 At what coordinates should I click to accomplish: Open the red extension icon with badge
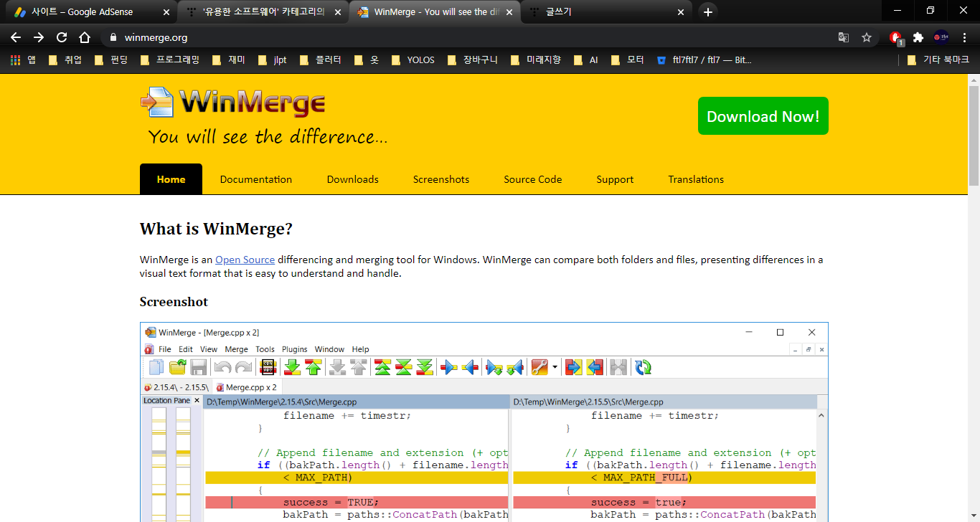896,38
